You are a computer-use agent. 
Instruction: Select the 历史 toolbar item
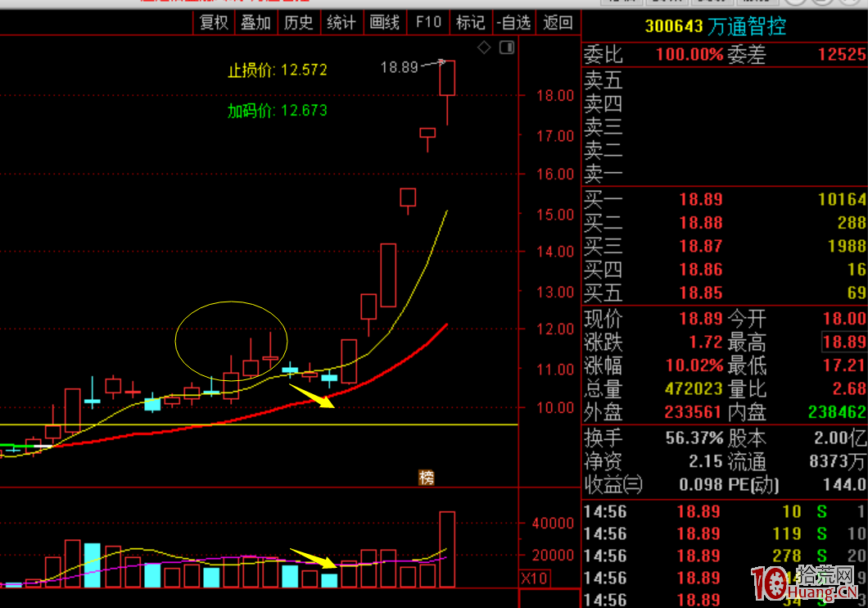pos(298,23)
